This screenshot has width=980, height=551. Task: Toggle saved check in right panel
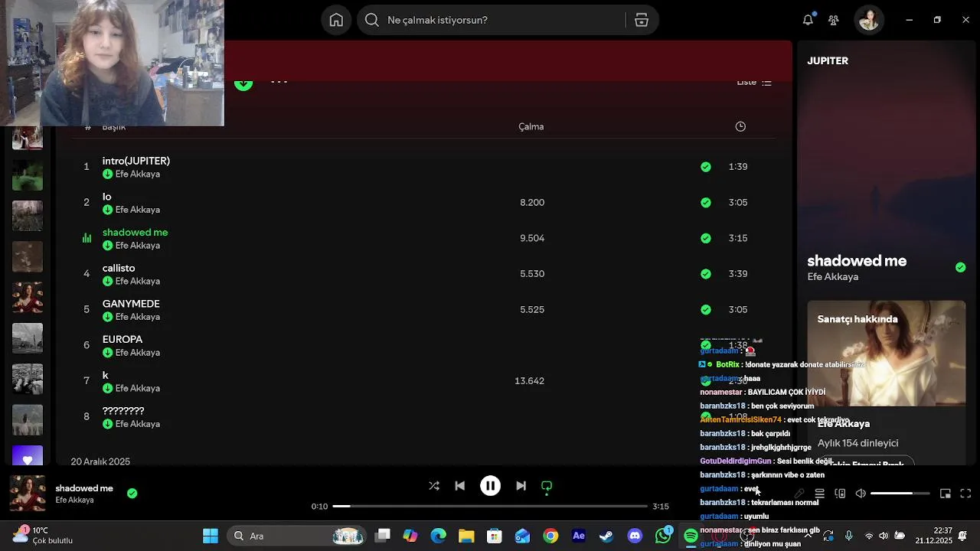point(960,267)
